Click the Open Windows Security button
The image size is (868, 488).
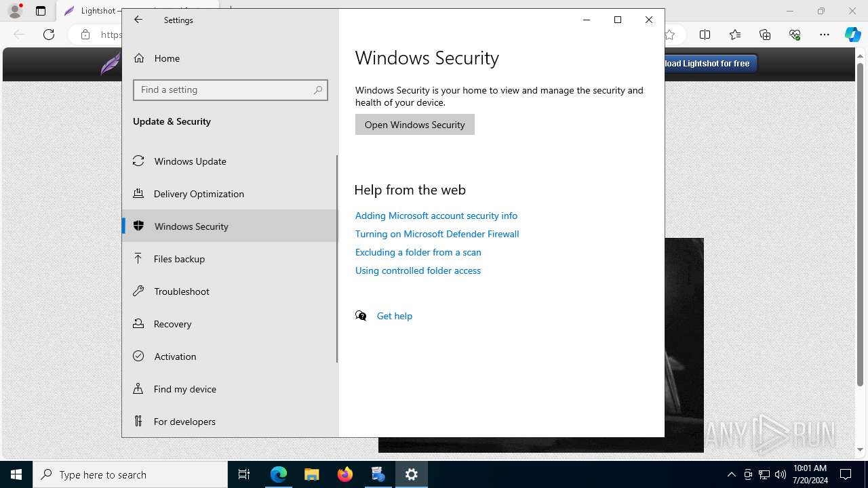(414, 125)
